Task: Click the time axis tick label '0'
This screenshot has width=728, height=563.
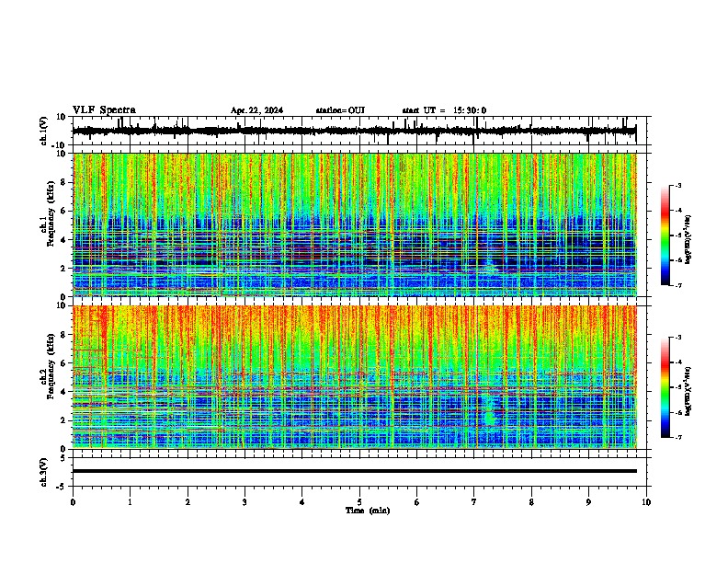Action: click(73, 502)
